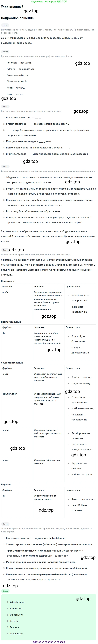Select the '4 шаг' step label
The width and height of the screenshot is (98, 644).
pos(5,166)
